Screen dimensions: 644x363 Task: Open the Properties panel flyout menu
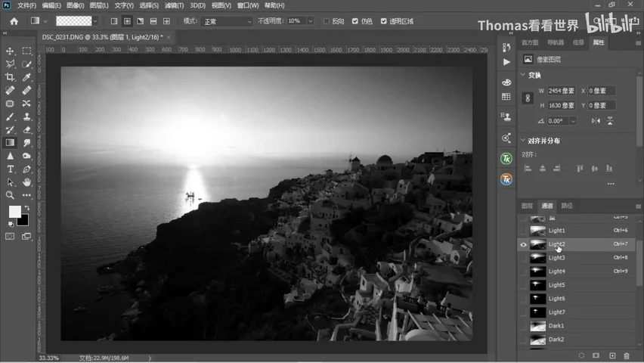[x=638, y=43]
